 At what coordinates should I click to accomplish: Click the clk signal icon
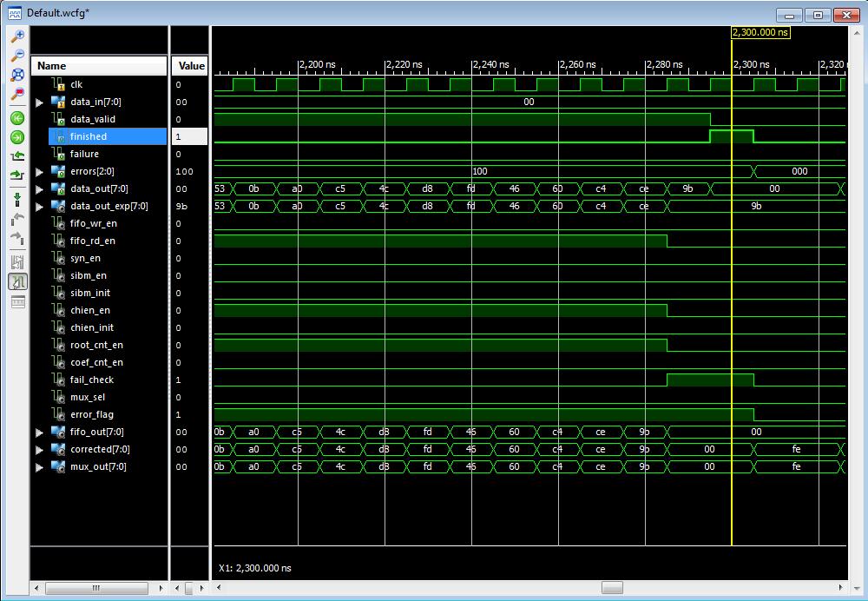click(59, 84)
